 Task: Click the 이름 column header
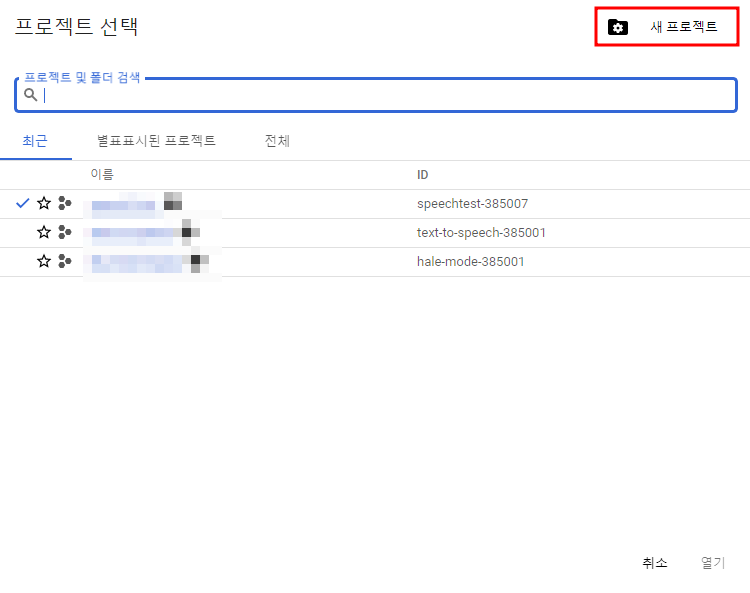[102, 175]
